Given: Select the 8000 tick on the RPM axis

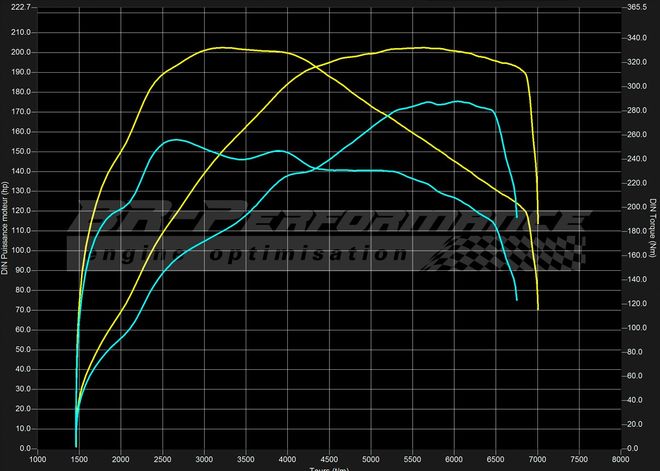Looking at the screenshot, I should point(620,459).
